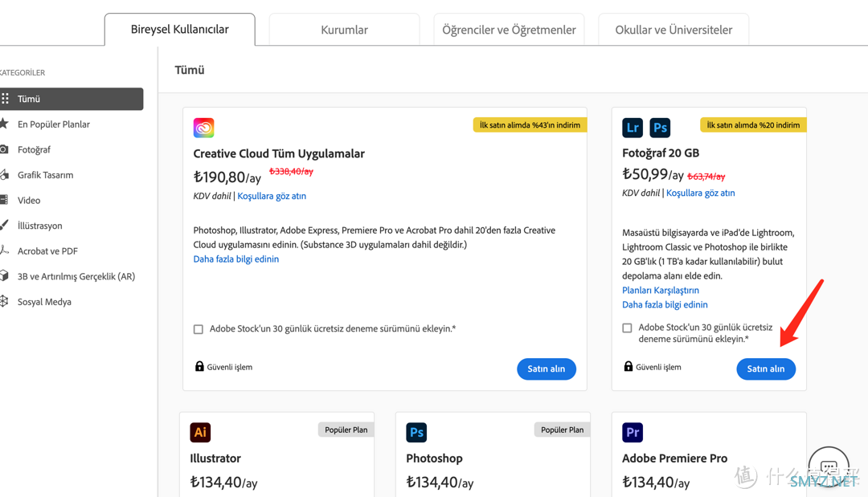This screenshot has width=868, height=497.
Task: Click the Photoshop plan title
Action: click(x=434, y=458)
